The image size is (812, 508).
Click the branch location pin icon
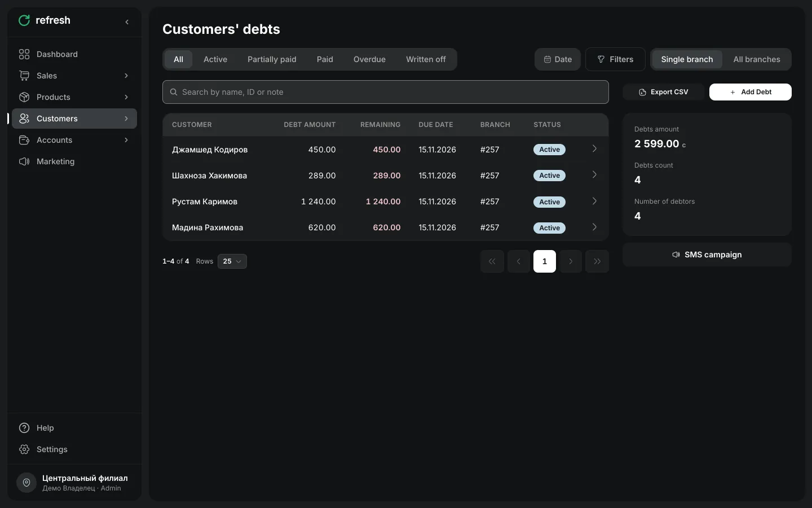(27, 483)
